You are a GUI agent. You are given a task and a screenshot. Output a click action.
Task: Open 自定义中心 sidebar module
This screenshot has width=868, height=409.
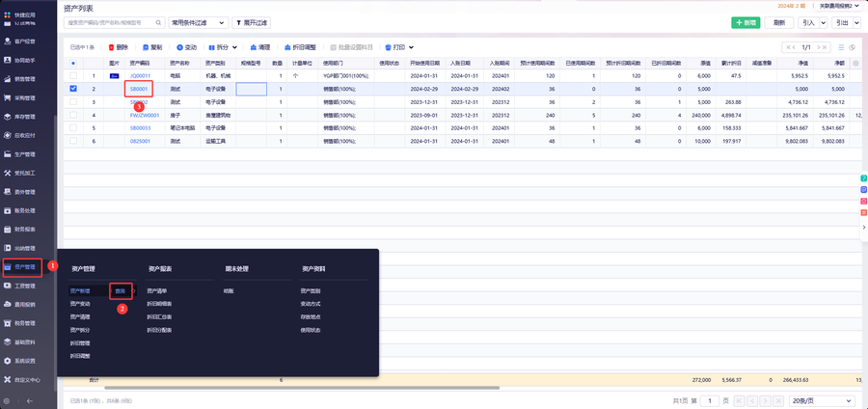(20, 380)
